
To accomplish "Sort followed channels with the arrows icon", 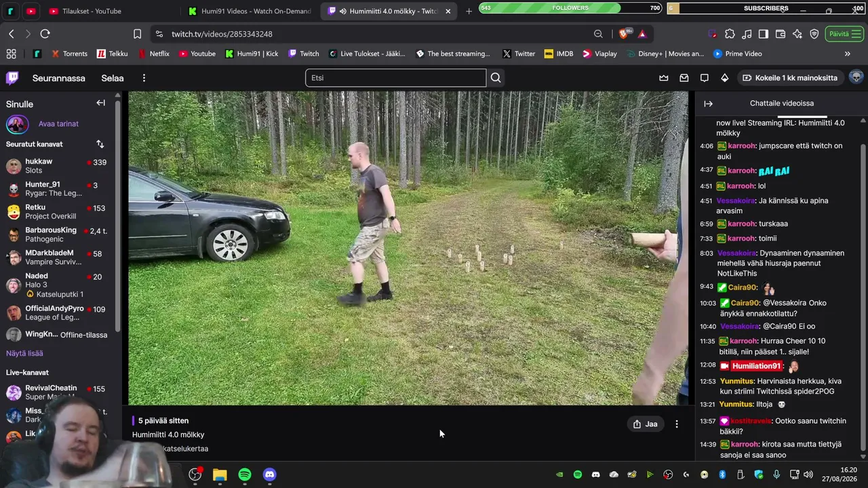I will (x=100, y=144).
